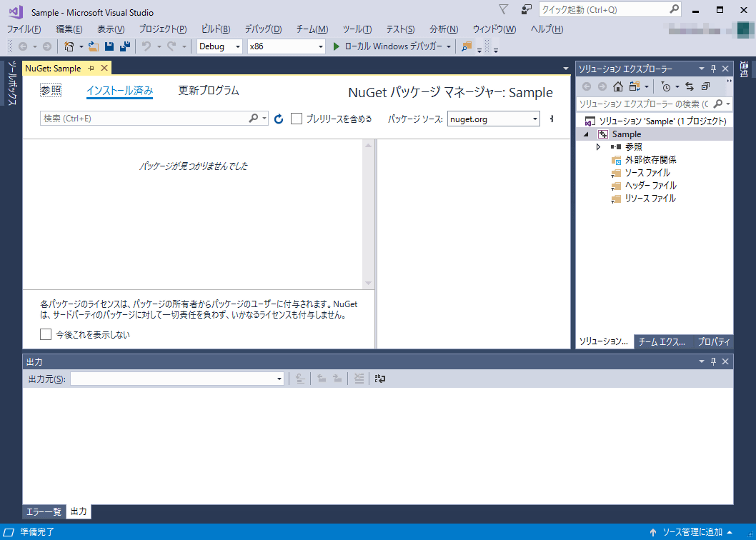Open the Tools menu

[x=357, y=29]
